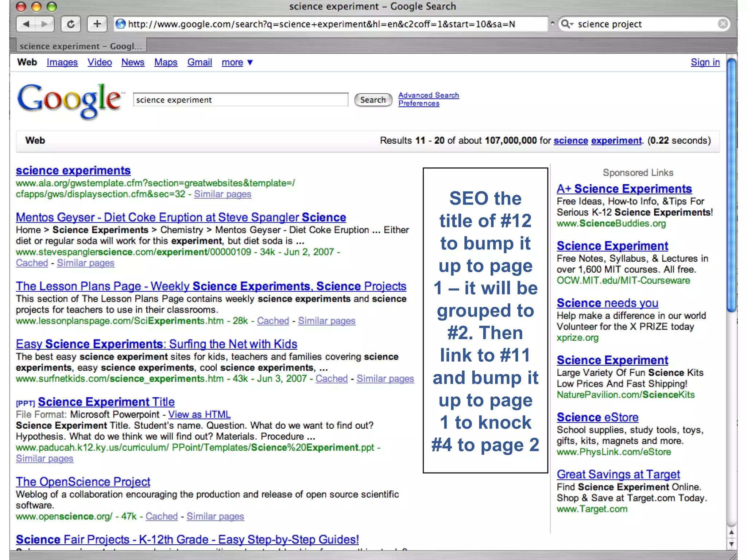Open Advanced Search link

pos(429,95)
